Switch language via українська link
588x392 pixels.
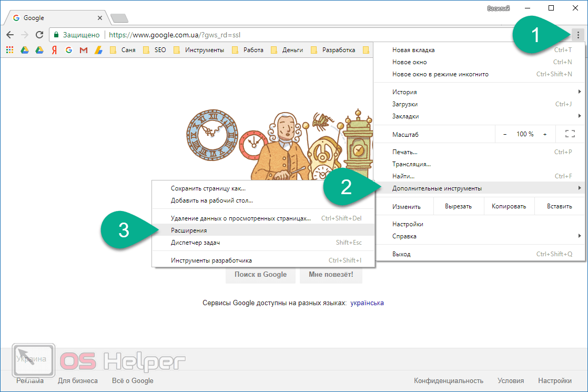pyautogui.click(x=367, y=303)
